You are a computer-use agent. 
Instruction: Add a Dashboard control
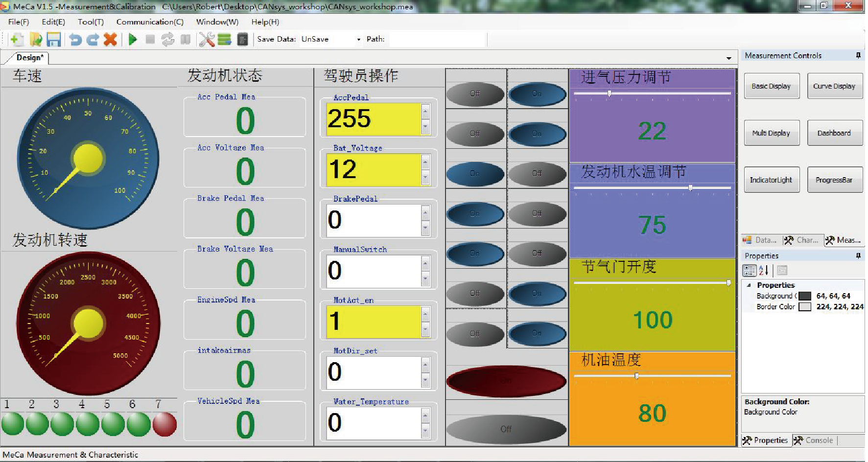point(834,133)
